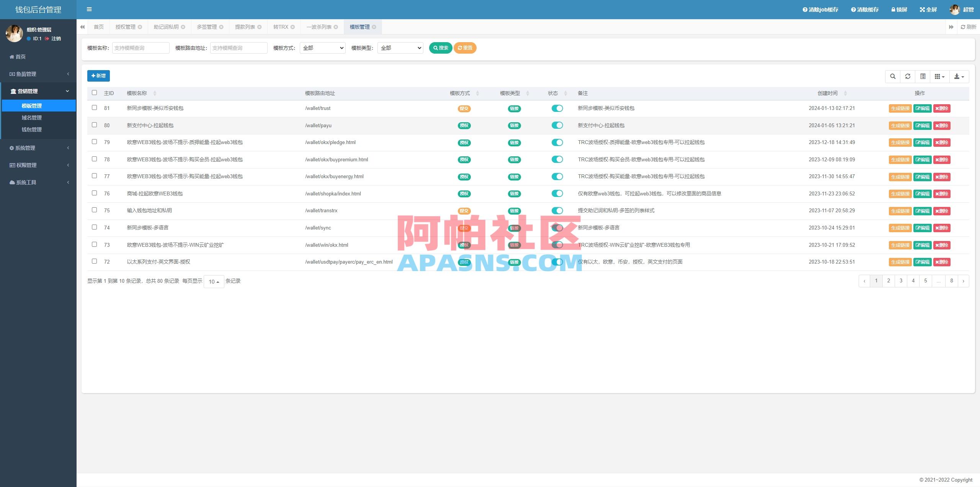This screenshot has width=980, height=487.
Task: Click 生成链接 for the 新支付中心 template
Action: coord(900,125)
